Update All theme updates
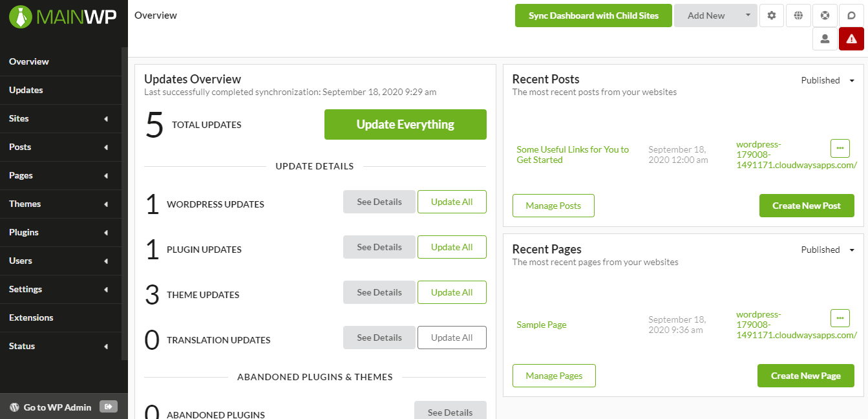 [x=452, y=292]
